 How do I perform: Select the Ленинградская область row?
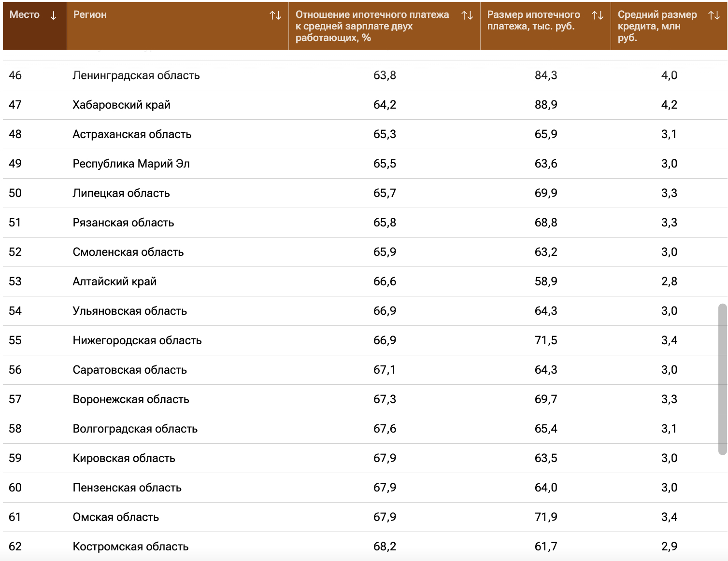click(x=136, y=75)
